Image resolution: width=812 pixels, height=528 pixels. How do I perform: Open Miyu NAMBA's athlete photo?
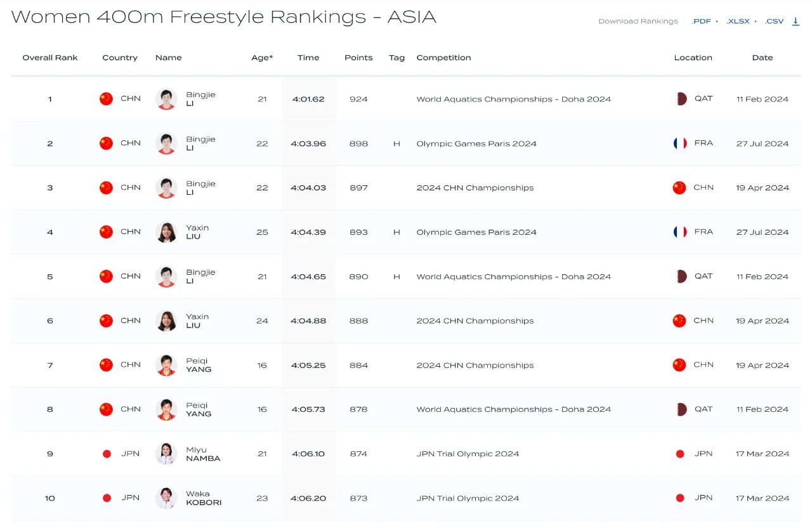click(x=166, y=454)
